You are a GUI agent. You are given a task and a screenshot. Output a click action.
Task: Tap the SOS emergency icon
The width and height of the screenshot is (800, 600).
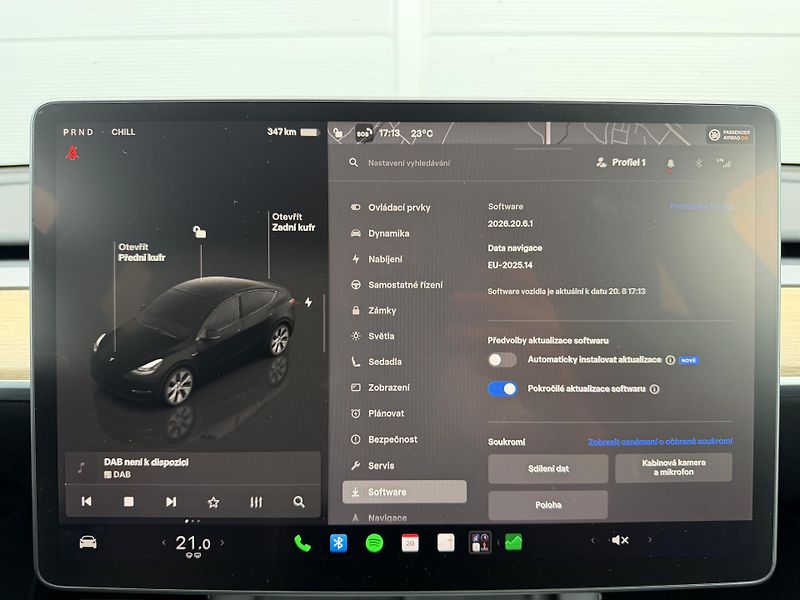(x=363, y=133)
